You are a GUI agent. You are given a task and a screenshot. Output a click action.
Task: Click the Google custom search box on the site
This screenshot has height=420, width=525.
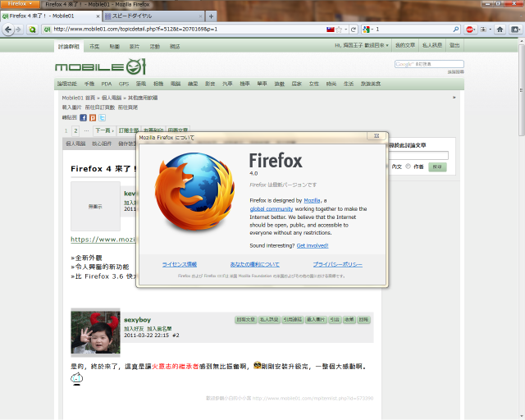[429, 64]
